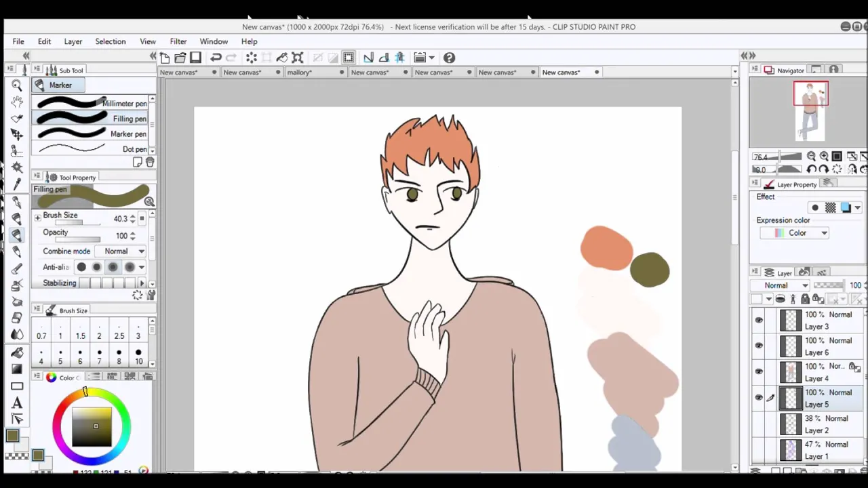Click the Help question mark icon
Image resolution: width=868 pixels, height=488 pixels.
tap(449, 58)
